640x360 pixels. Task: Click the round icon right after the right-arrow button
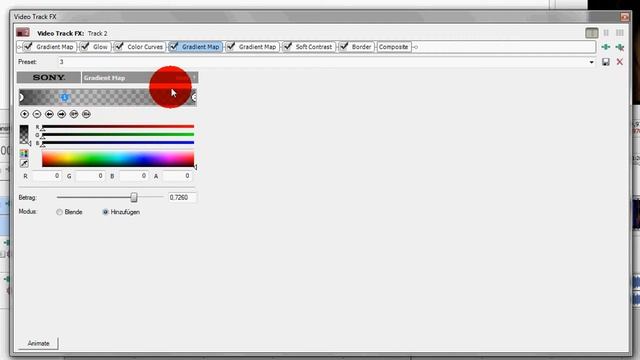tap(74, 114)
